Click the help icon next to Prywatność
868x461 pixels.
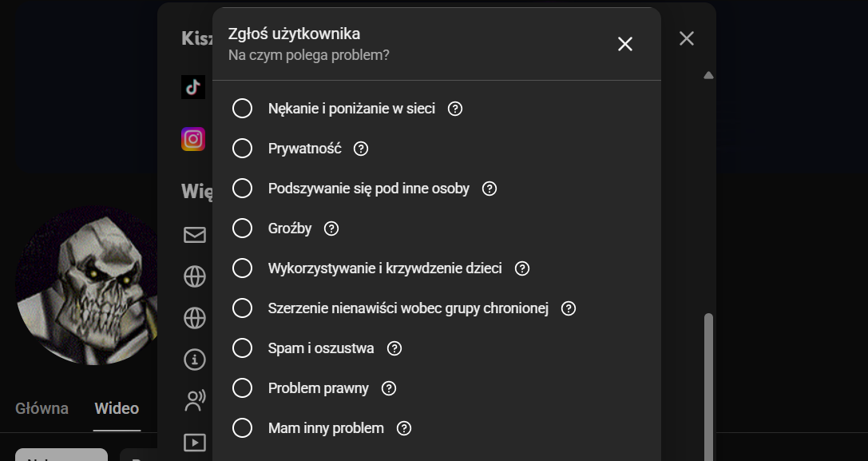(361, 149)
